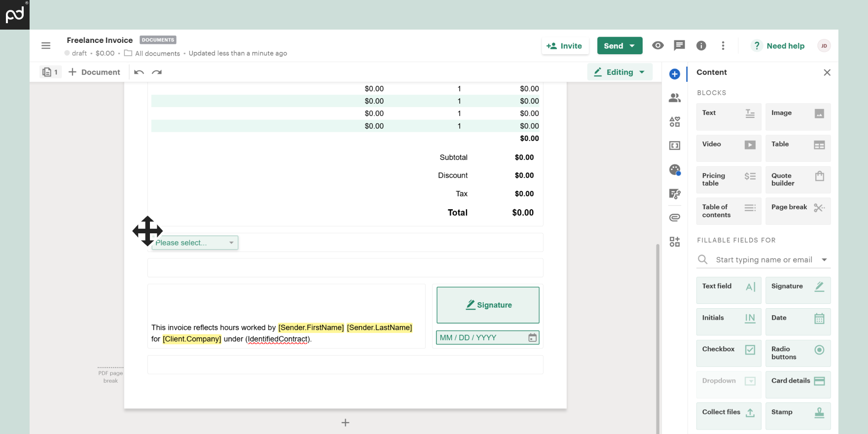Open the Apps grid-plus icon
Image resolution: width=868 pixels, height=434 pixels.
click(x=675, y=242)
